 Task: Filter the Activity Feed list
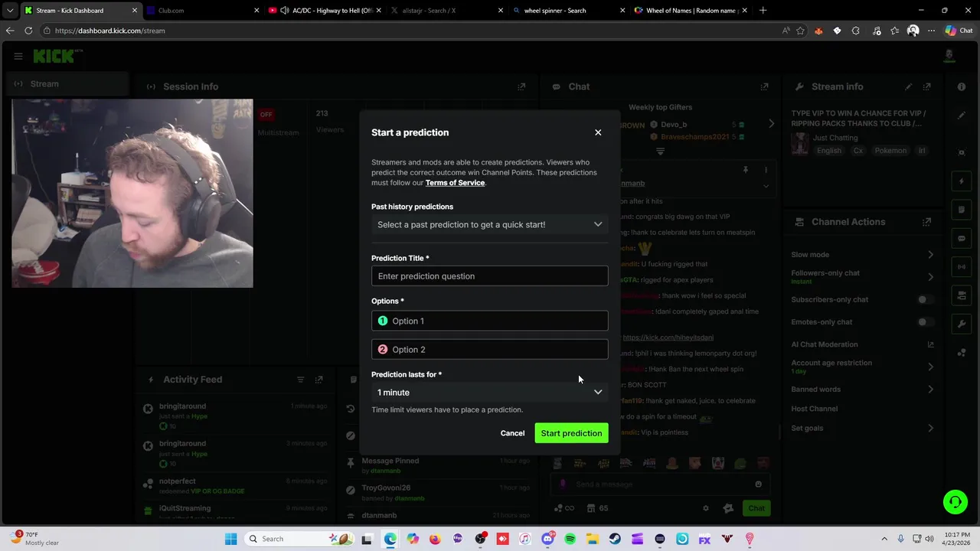(x=300, y=380)
